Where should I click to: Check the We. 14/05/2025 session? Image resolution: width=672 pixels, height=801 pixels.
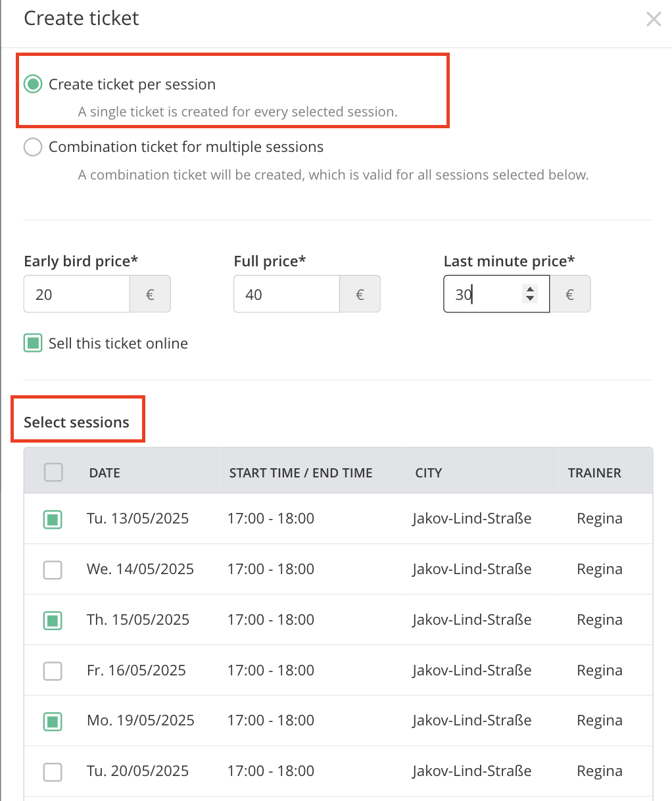pos(53,570)
